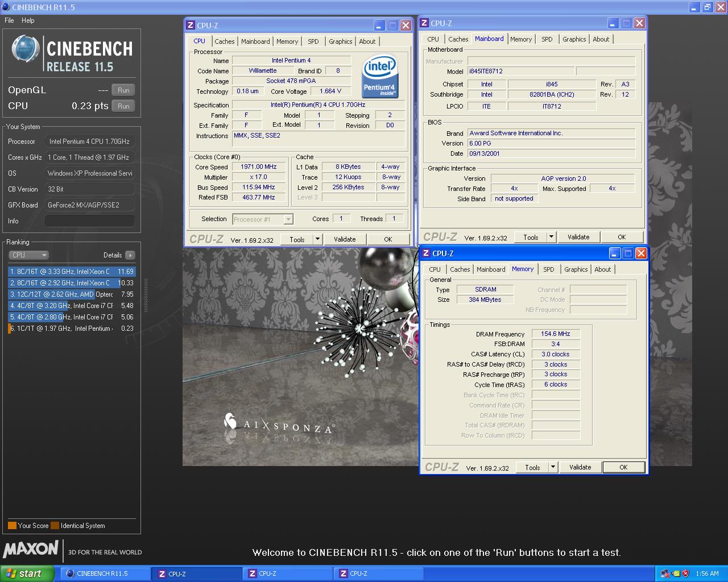Click the Memory Size 384 MBytes value
Viewport: 728px width, 582px height.
coord(485,300)
